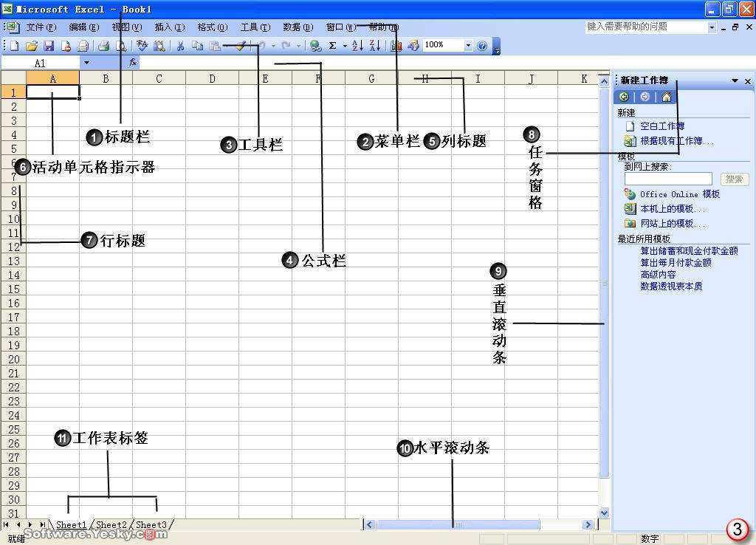This screenshot has width=756, height=545.
Task: Expand the Name Box dropdown arrow
Action: point(86,64)
